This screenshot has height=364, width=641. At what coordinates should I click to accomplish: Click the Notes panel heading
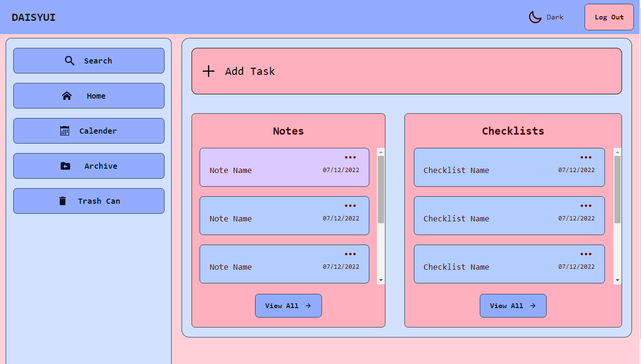pyautogui.click(x=288, y=131)
